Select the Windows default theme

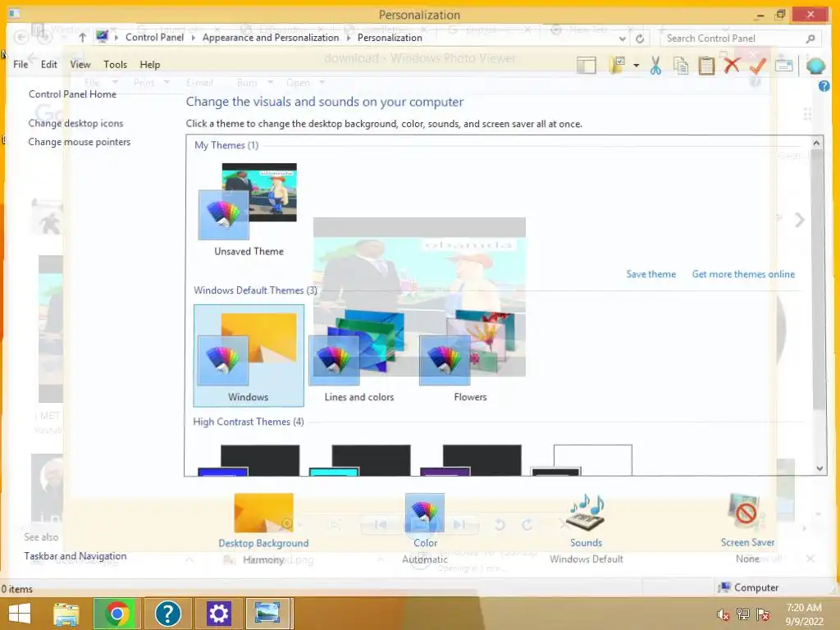coord(249,355)
